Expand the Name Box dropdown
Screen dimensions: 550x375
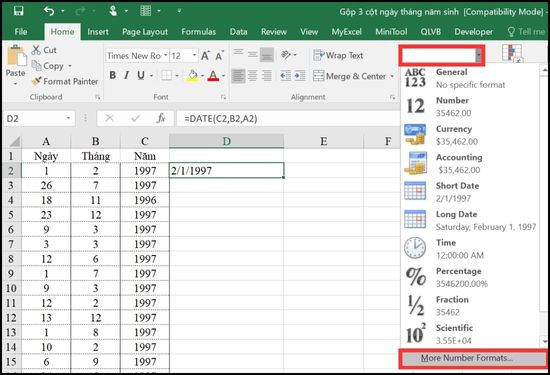[68, 119]
